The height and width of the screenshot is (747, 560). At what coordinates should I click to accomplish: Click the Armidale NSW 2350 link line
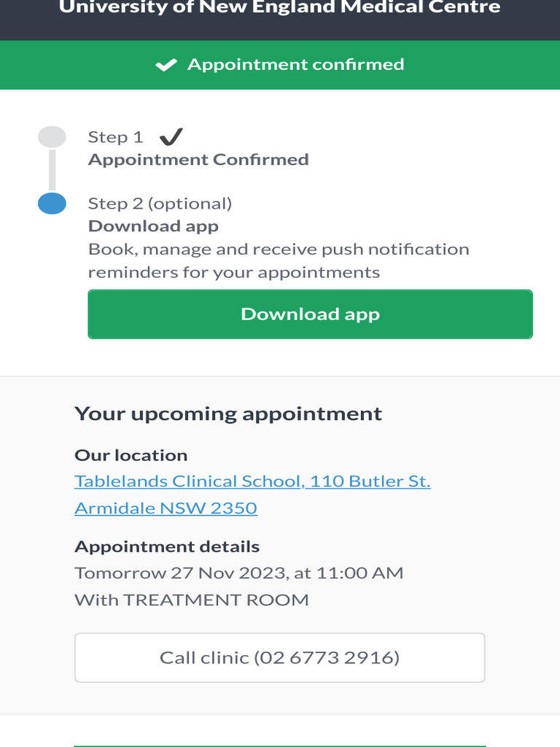[x=166, y=508]
